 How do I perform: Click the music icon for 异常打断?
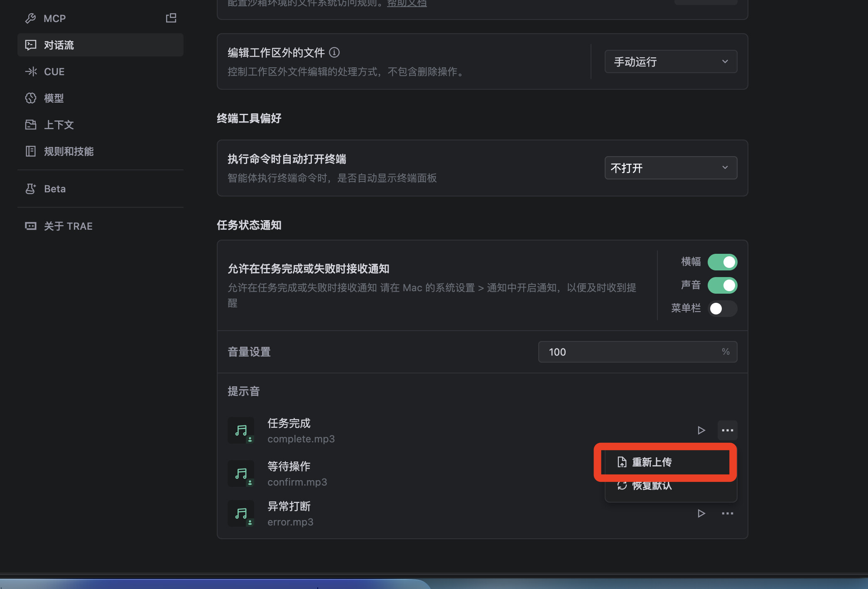point(241,513)
